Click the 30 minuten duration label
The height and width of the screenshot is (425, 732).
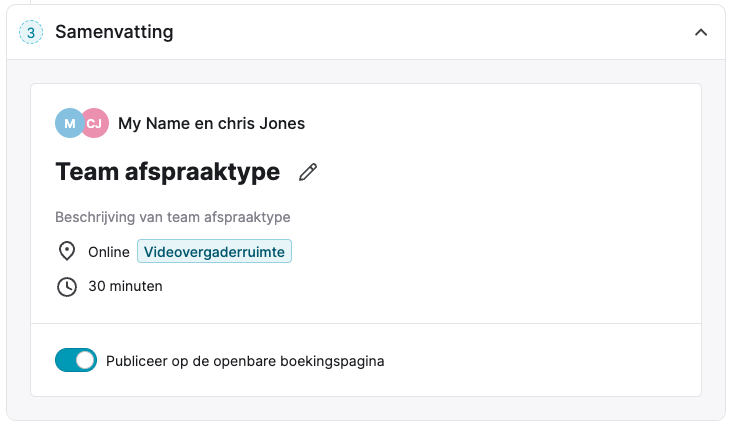coord(126,286)
